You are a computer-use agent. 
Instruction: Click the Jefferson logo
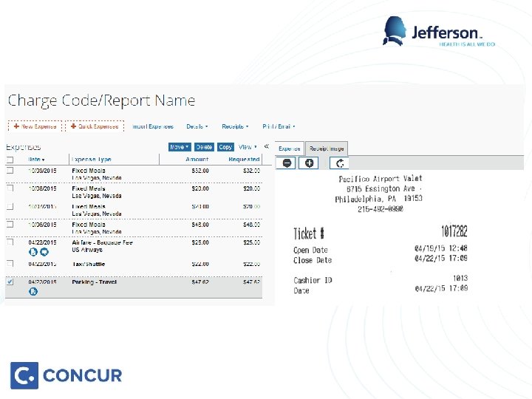(x=439, y=32)
